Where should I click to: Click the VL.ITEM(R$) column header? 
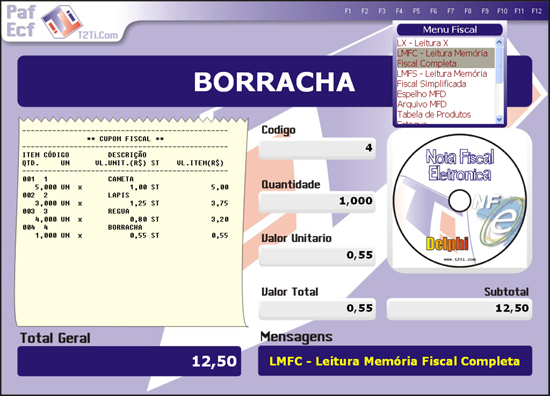[200, 163]
